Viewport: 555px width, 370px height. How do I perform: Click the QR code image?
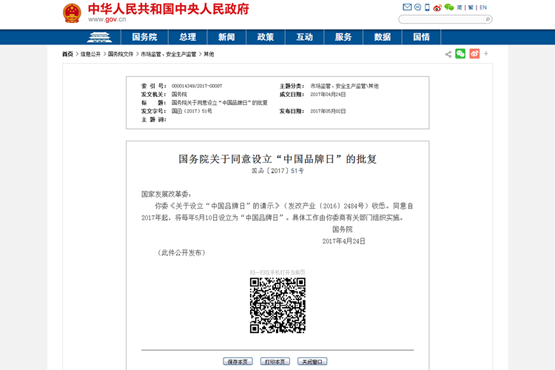pyautogui.click(x=278, y=305)
